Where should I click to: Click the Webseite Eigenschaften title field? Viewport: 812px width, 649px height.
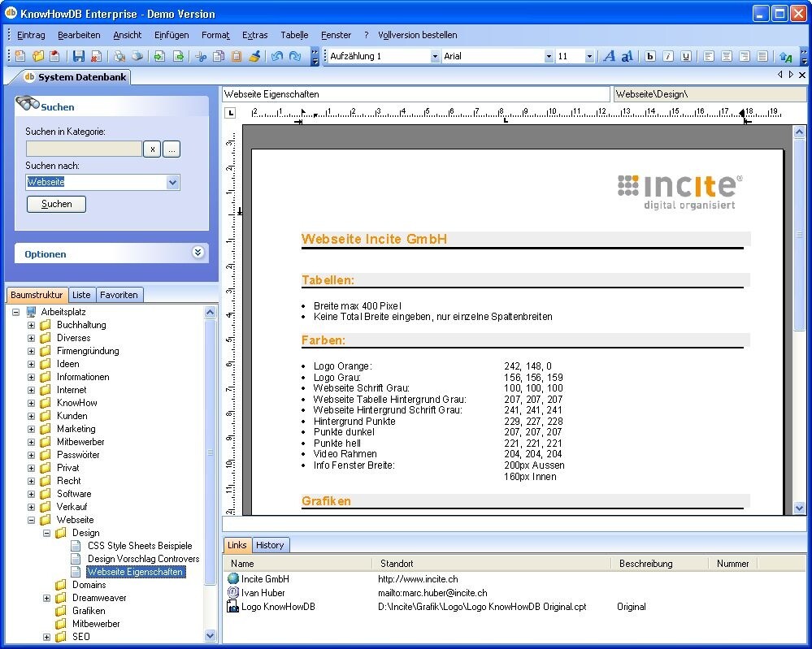416,94
